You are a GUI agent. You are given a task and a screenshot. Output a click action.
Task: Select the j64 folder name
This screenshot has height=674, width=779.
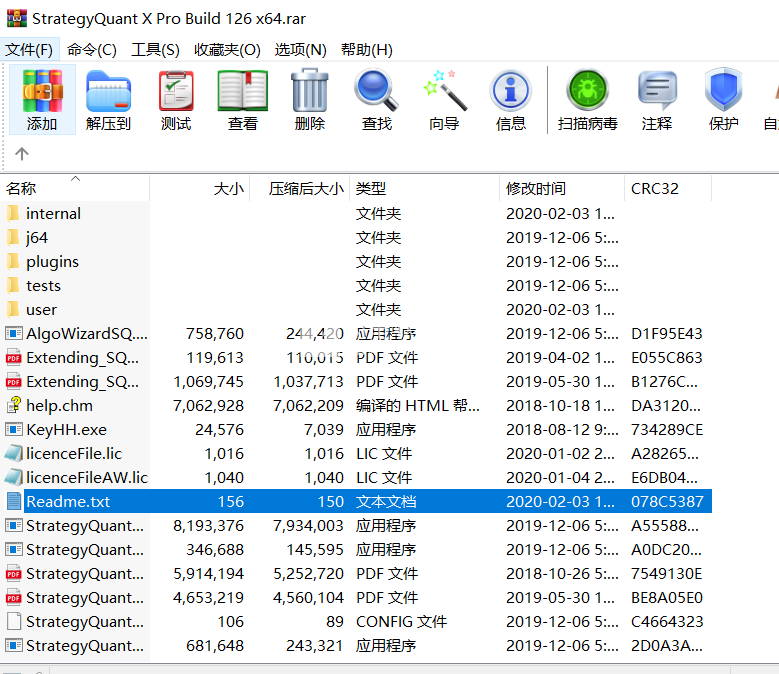coord(37,237)
